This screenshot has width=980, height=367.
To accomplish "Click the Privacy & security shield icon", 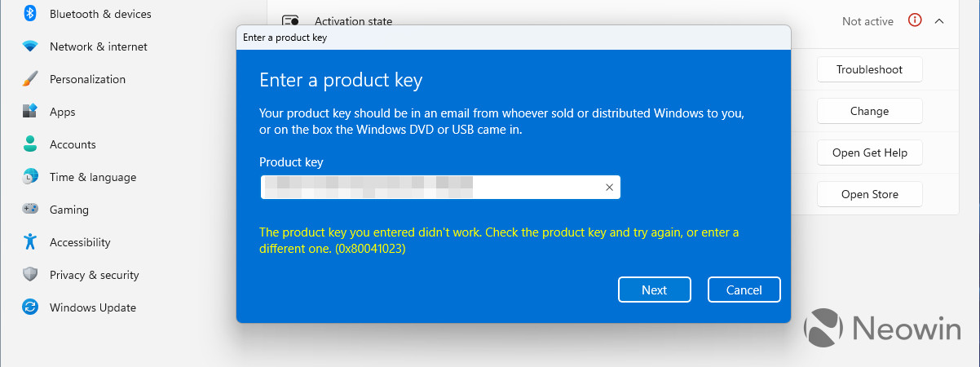I will tap(30, 275).
